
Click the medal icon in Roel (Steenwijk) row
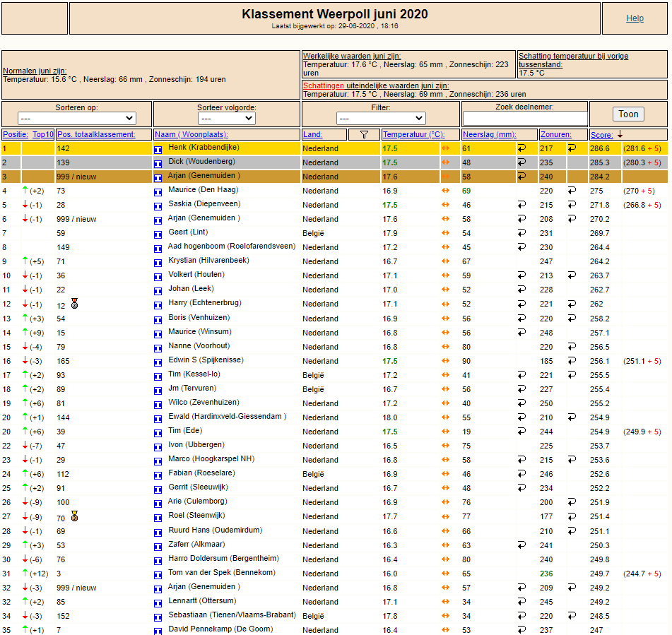(x=74, y=516)
